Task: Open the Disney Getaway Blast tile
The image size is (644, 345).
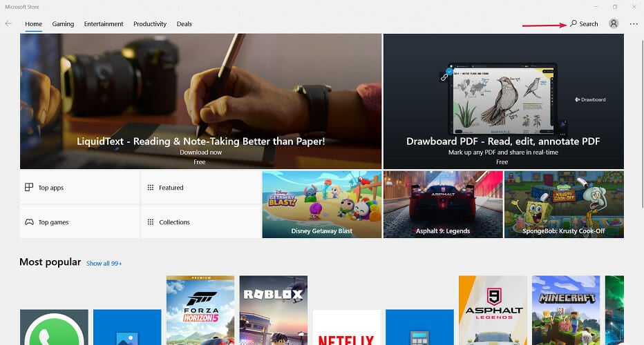Action: click(x=322, y=204)
